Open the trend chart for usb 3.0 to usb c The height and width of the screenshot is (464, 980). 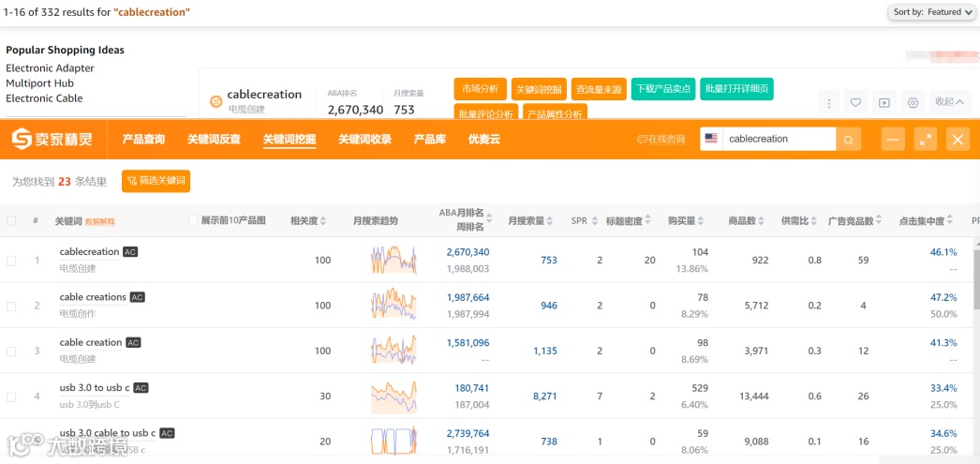(x=393, y=397)
